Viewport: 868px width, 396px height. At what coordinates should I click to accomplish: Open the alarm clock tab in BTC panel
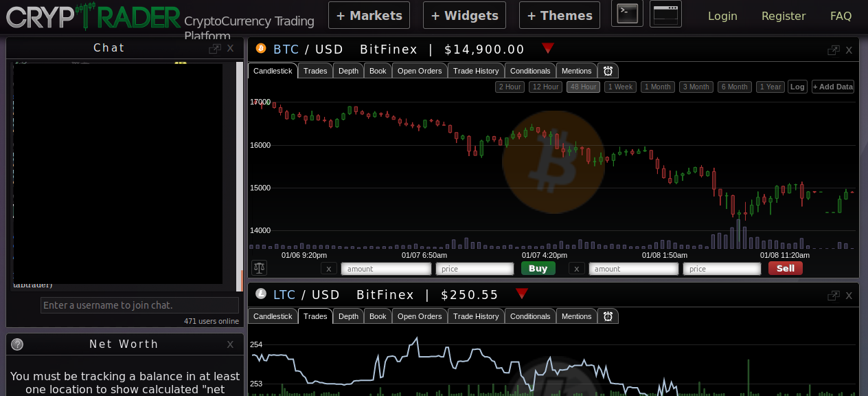(608, 71)
